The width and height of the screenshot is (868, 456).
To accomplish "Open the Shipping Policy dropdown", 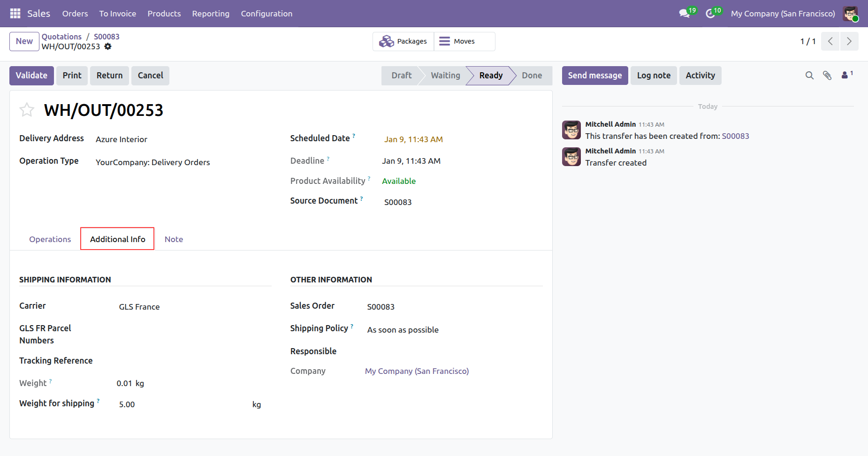I will pyautogui.click(x=454, y=330).
